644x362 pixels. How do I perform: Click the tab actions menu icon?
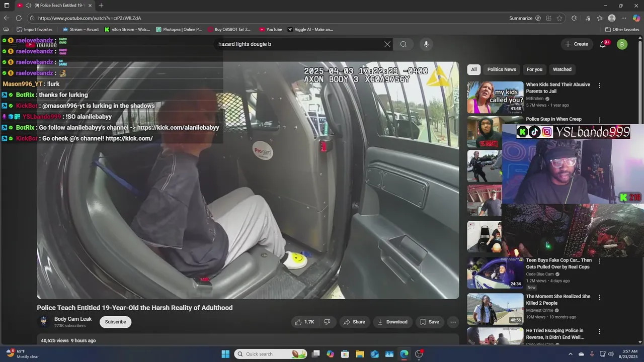(7, 6)
